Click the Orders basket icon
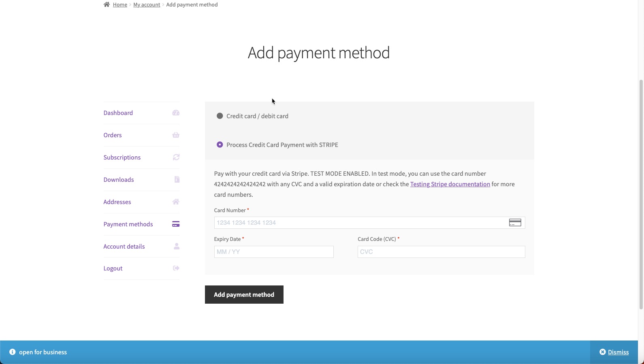This screenshot has width=644, height=364. [176, 135]
